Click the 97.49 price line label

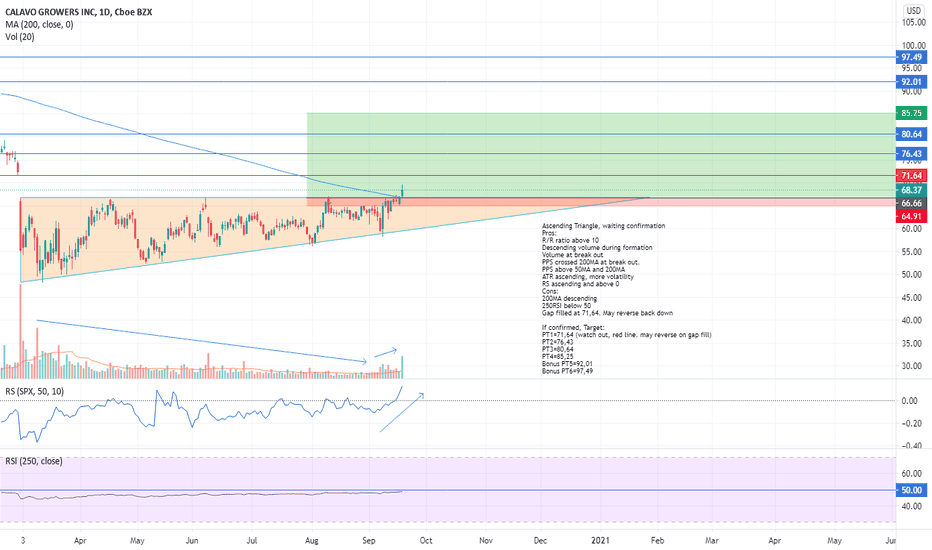coord(911,57)
